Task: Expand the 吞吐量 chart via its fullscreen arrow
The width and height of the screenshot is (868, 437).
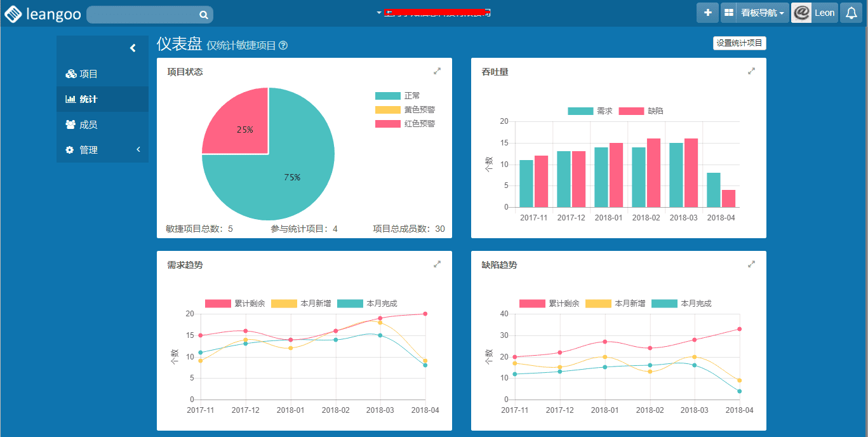Action: [x=751, y=71]
